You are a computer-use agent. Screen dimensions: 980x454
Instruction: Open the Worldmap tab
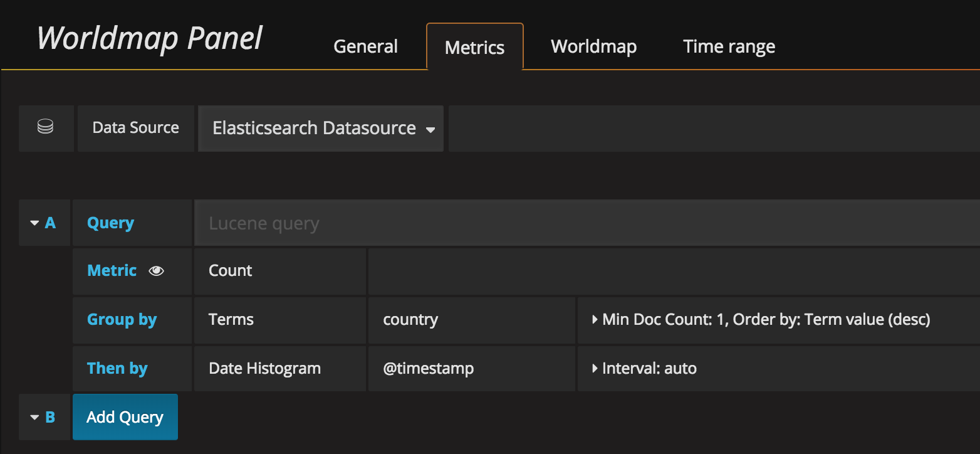click(x=593, y=46)
